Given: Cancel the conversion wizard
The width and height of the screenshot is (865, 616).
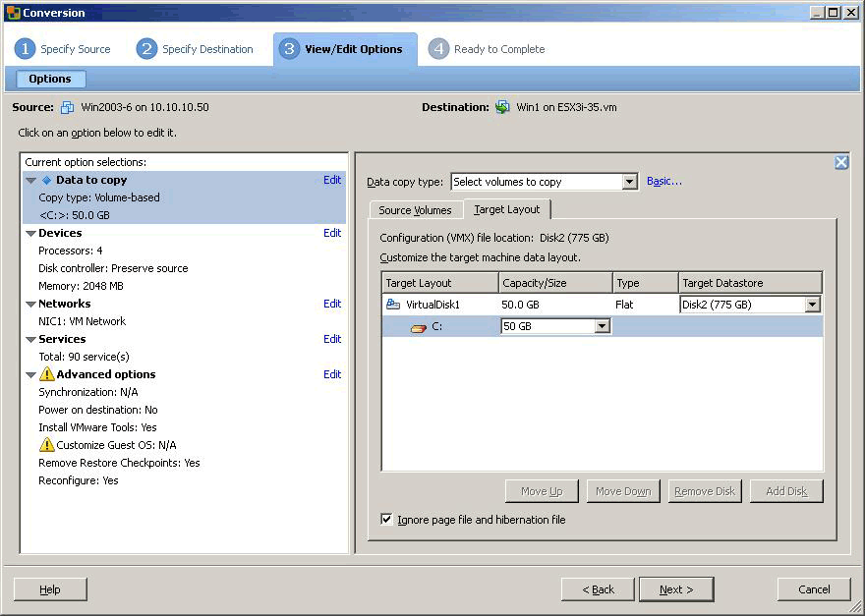Looking at the screenshot, I should [x=814, y=589].
